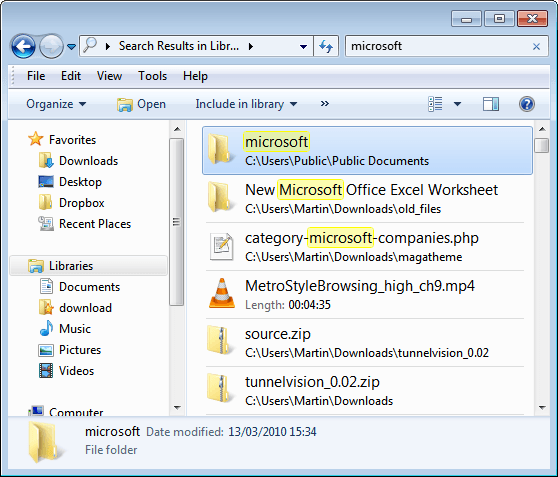Screen dimensions: 558x477
Task: Click the zip icon for tunnelvision_0.02.zip
Action: (x=221, y=388)
